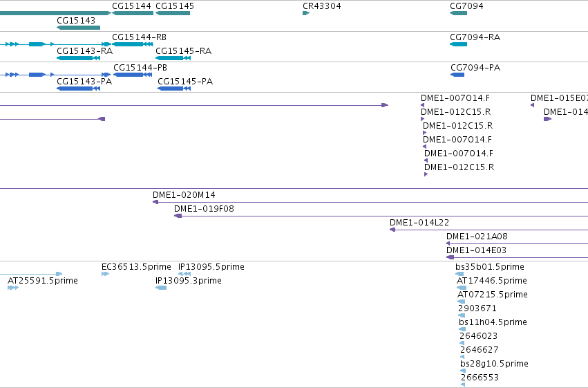588x388 pixels.
Task: Select the CG15143 gene label
Action: 76,21
